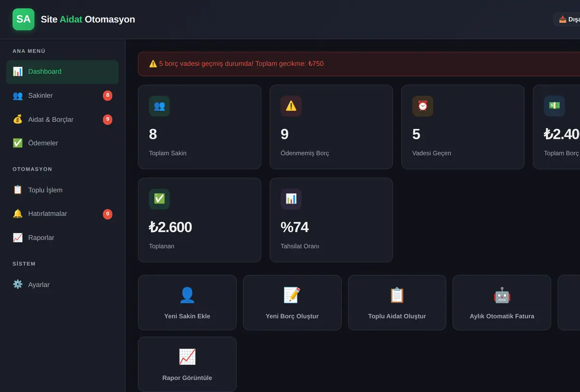Click the Rapor Görüntüle button
Screen dimensions: 580x392
[x=187, y=364]
